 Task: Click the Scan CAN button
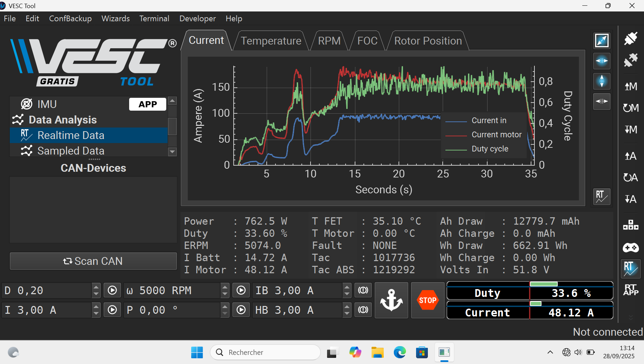(x=93, y=261)
